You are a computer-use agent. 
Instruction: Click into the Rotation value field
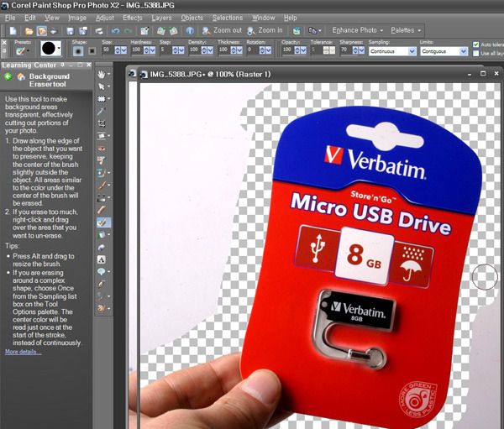pos(253,50)
